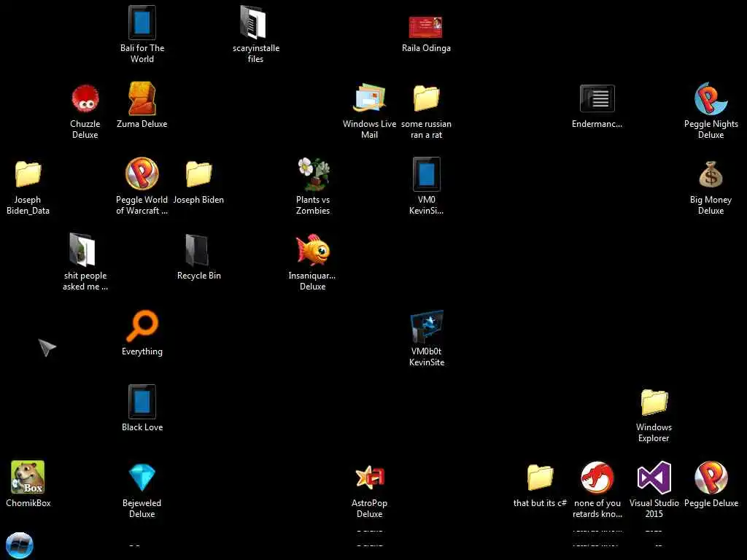Launch Peggle Nights Deluxe
This screenshot has height=560, width=747.
coord(711,98)
